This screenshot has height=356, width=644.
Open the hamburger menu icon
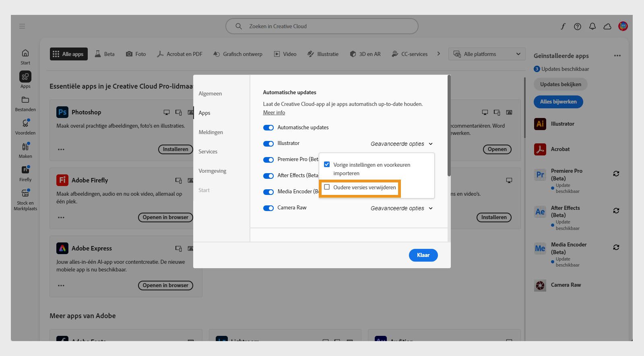22,26
